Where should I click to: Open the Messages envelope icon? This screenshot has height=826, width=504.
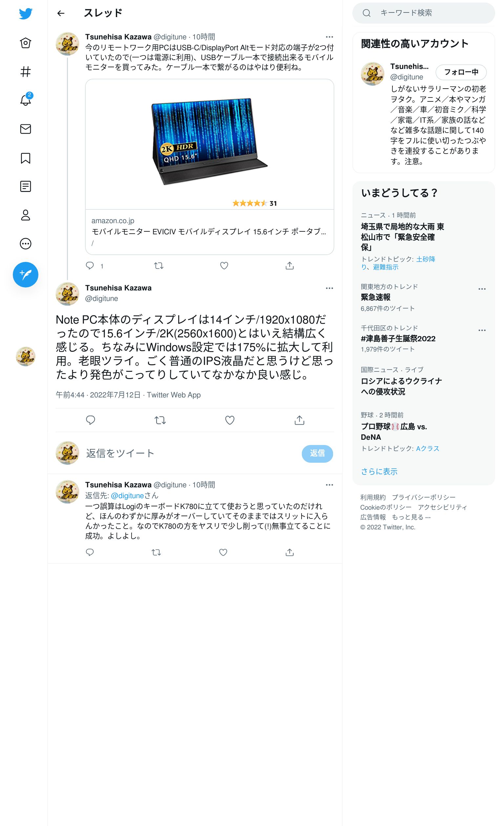(26, 129)
